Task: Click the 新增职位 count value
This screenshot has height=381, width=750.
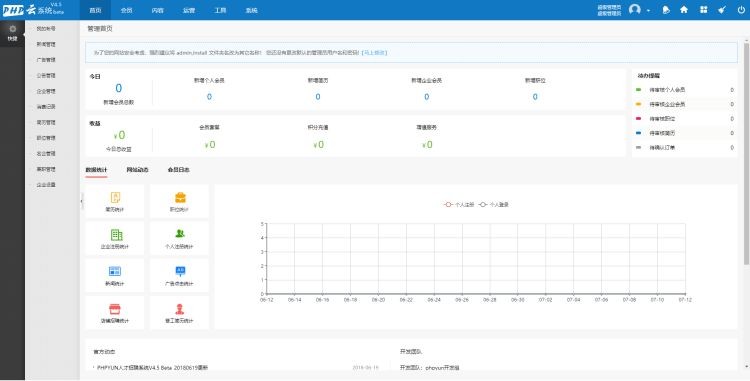Action: click(535, 97)
